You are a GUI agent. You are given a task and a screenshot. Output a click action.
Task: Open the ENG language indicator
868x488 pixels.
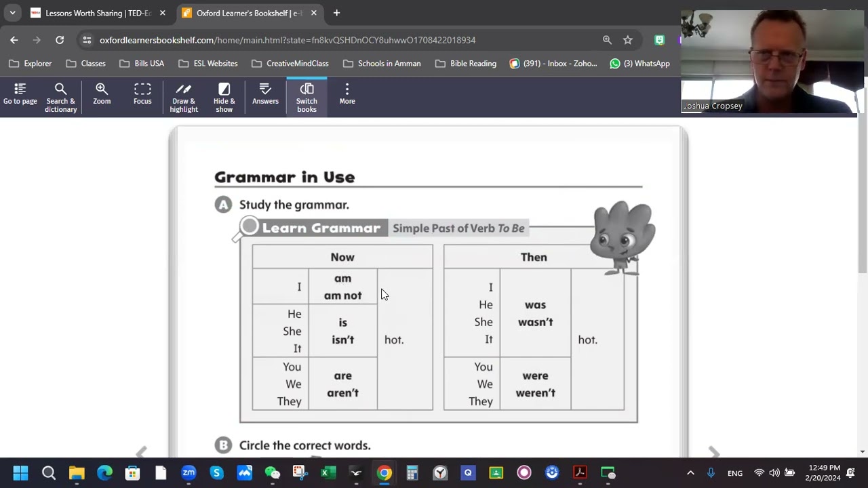[x=735, y=473]
